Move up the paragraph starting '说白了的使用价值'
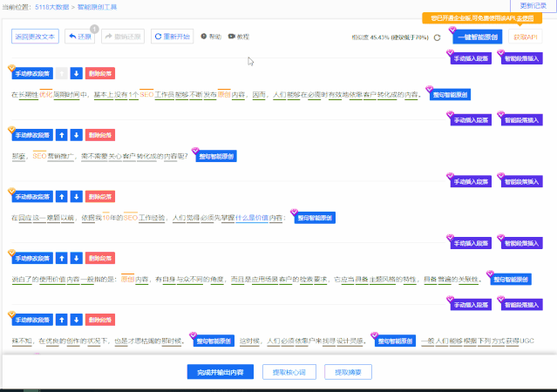557x392 pixels. pos(62,258)
